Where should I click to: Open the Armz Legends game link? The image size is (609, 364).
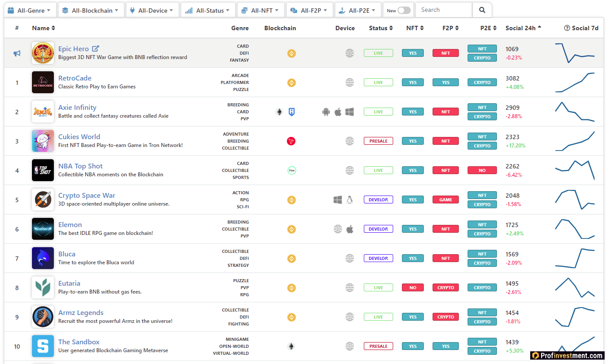pyautogui.click(x=81, y=313)
